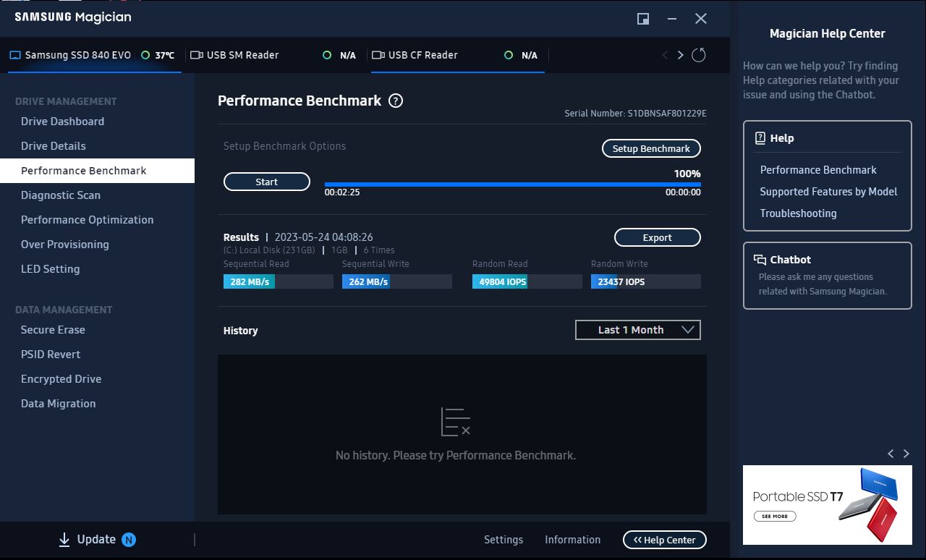Image resolution: width=926 pixels, height=560 pixels.
Task: Click Update in the bottom bar
Action: 96,540
